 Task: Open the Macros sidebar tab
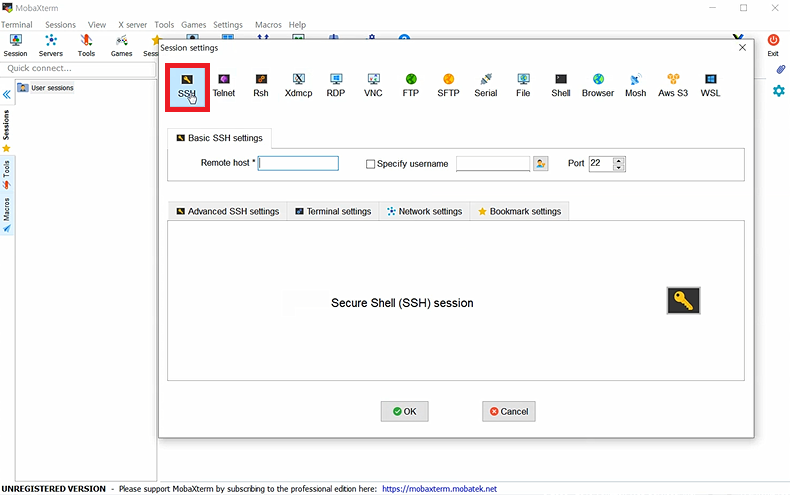[x=6, y=215]
